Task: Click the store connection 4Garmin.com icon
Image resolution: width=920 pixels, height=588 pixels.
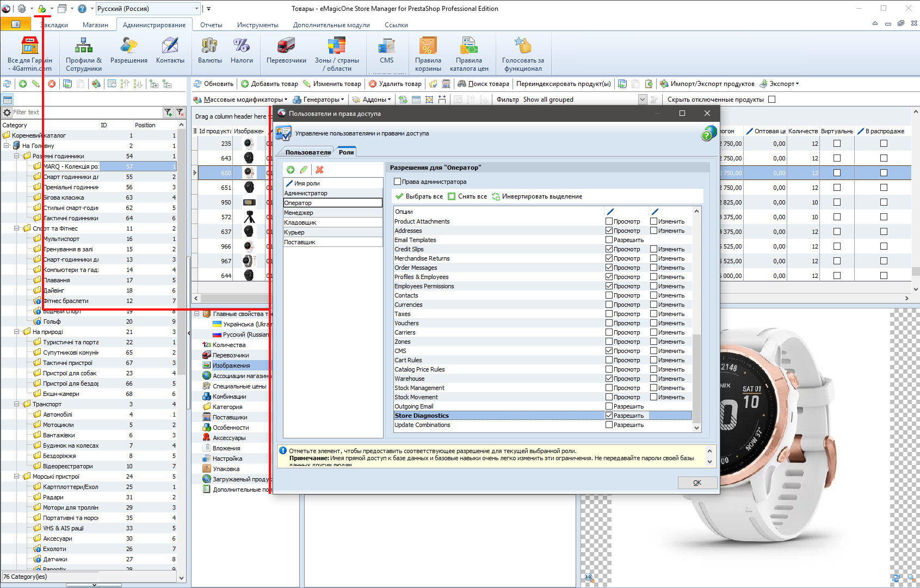Action: tap(30, 54)
